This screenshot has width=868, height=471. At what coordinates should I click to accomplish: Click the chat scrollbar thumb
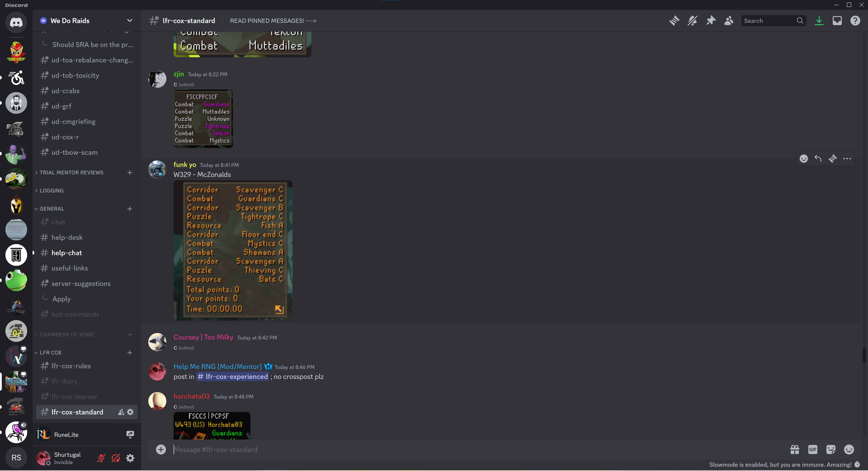[864, 356]
